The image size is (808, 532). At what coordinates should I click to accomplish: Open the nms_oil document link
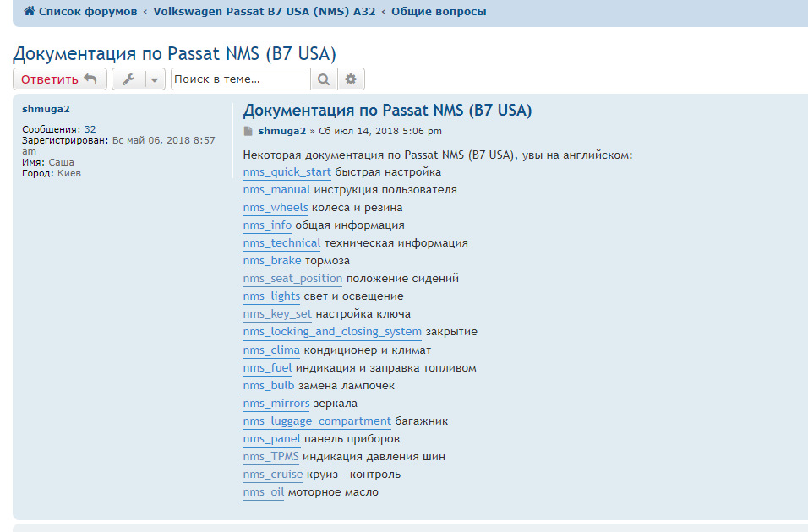264,492
